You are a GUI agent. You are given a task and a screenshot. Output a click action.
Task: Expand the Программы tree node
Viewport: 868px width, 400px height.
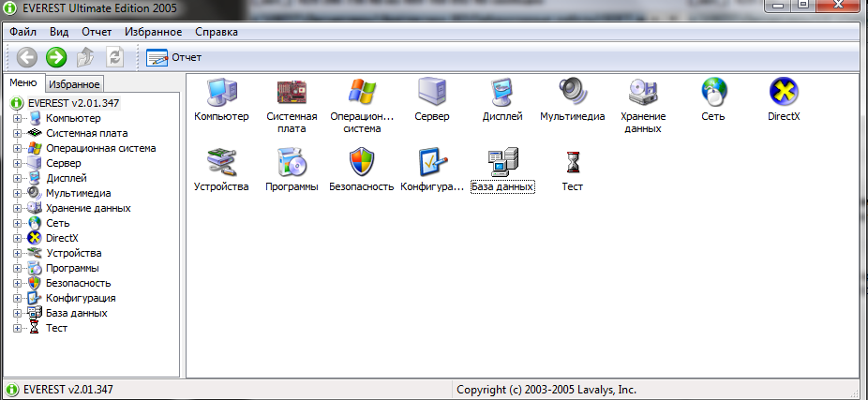pyautogui.click(x=17, y=268)
